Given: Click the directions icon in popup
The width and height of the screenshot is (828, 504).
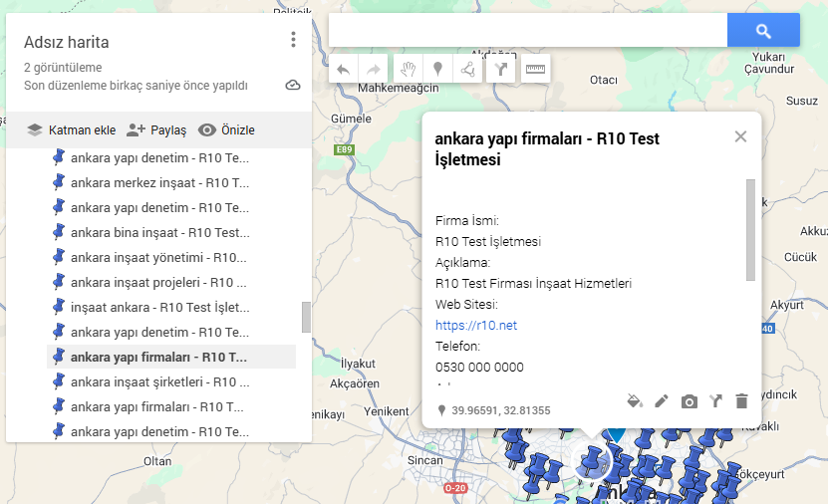Looking at the screenshot, I should 715,401.
